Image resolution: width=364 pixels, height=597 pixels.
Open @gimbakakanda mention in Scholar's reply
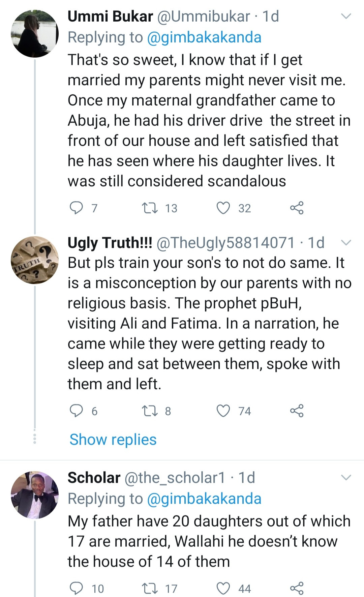coord(204,499)
